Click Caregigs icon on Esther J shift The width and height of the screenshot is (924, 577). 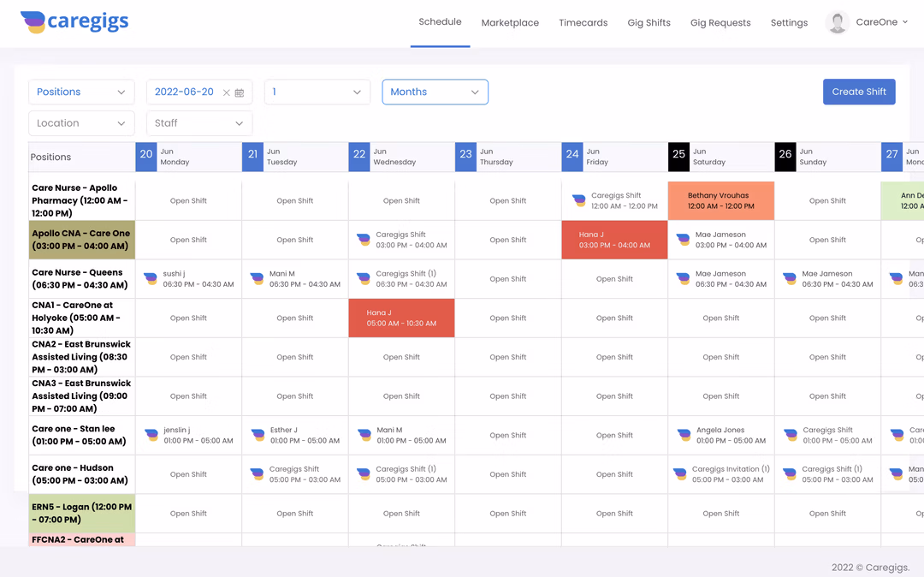click(x=258, y=435)
